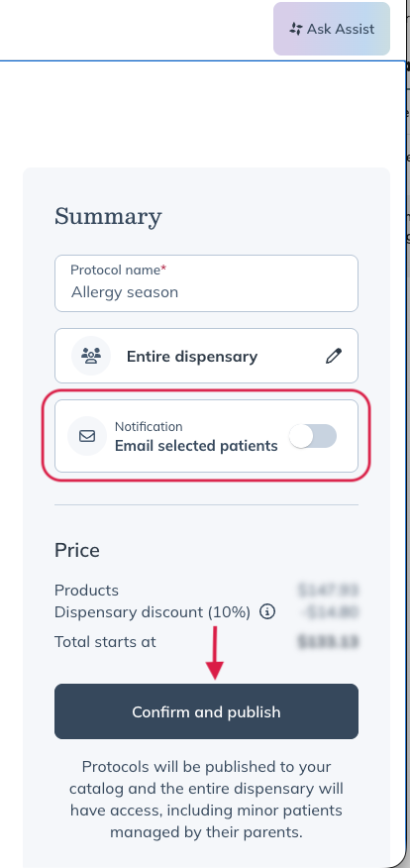Viewport: 410px width, 868px height.
Task: Click the blurred Products amount
Action: (x=328, y=591)
